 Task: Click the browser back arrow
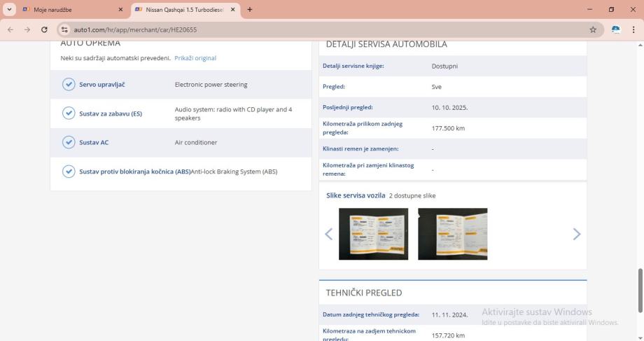(x=10, y=29)
